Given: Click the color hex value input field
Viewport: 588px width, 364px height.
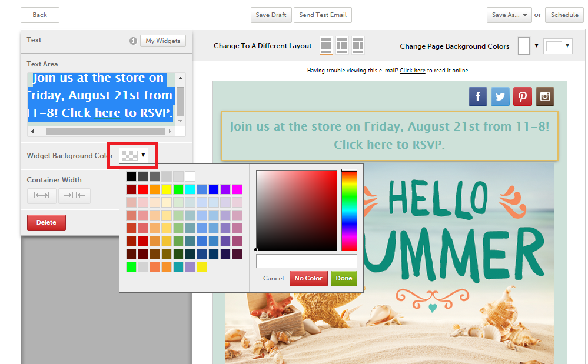Looking at the screenshot, I should pos(306,261).
